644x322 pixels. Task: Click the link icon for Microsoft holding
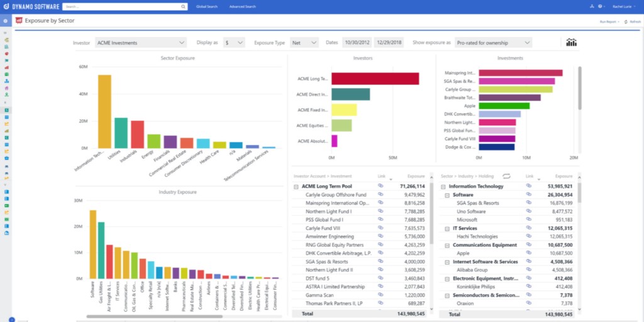click(x=528, y=219)
